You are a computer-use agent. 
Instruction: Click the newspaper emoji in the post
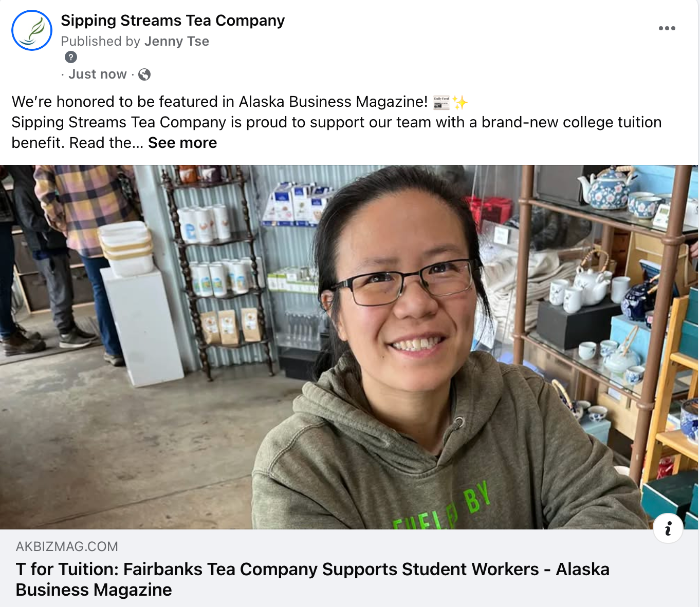[441, 102]
